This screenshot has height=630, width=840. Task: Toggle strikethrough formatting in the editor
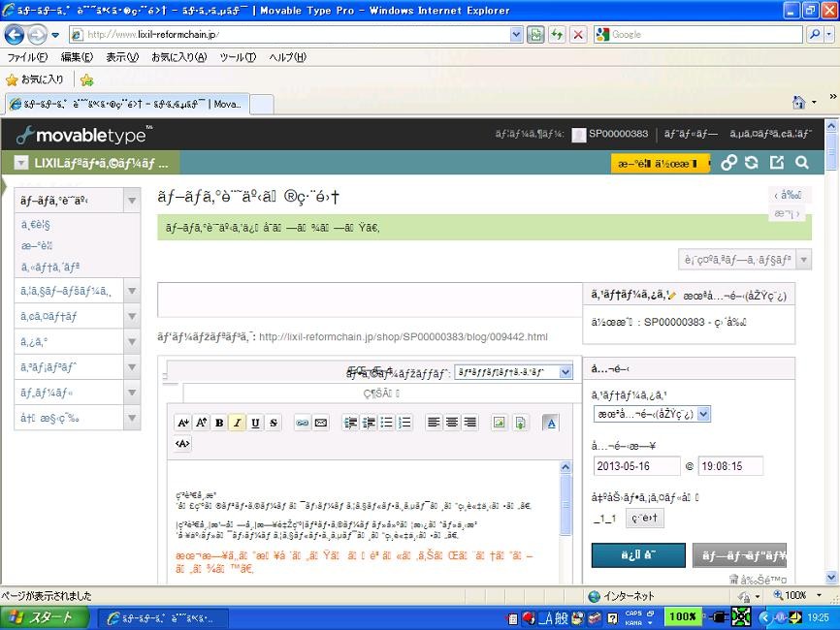click(x=274, y=423)
